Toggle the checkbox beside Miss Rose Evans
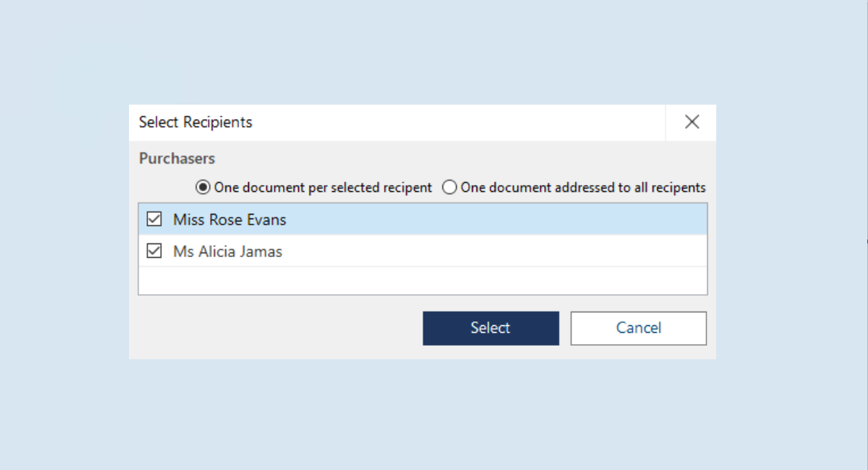This screenshot has height=470, width=868. (155, 219)
